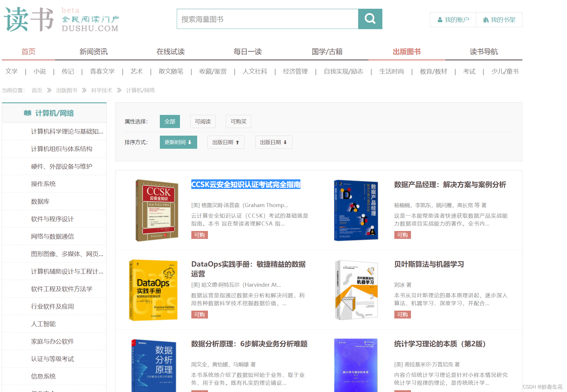The width and height of the screenshot is (567, 392).
Task: Click the 可购 tag on 贝叶斯算法与机器学习
Action: (402, 314)
